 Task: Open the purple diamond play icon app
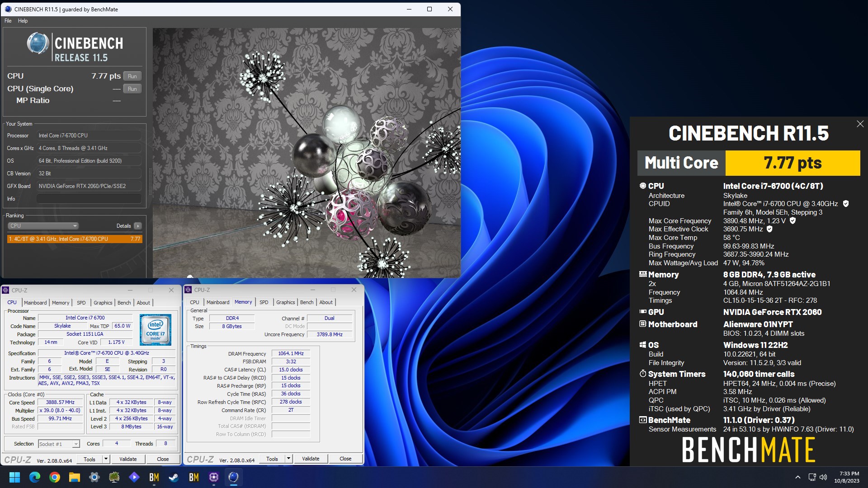[134, 477]
